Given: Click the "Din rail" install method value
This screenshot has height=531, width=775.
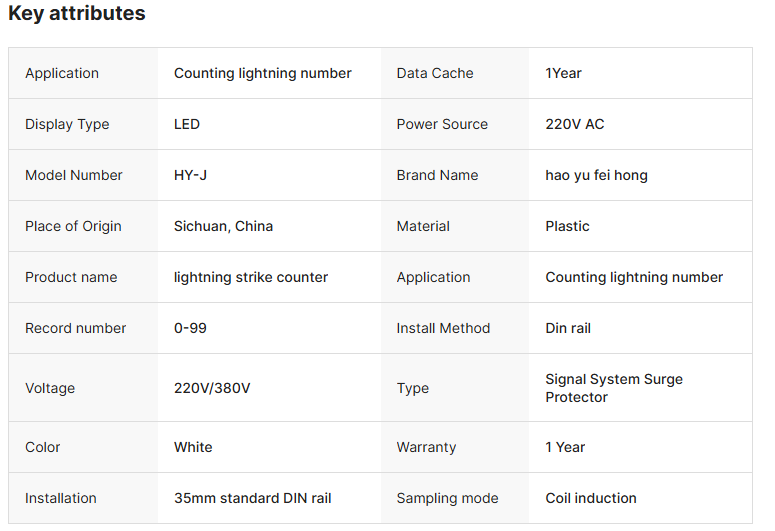Looking at the screenshot, I should (568, 328).
